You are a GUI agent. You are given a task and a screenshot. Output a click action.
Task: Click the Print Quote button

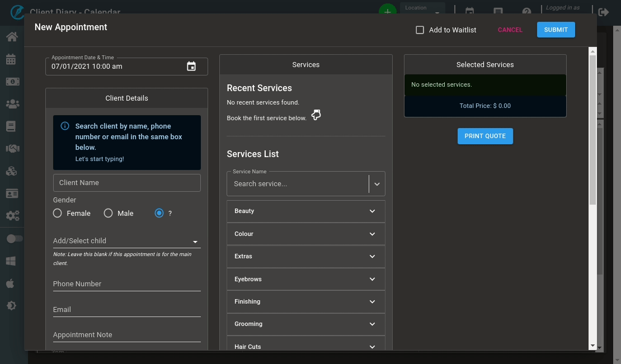(485, 136)
